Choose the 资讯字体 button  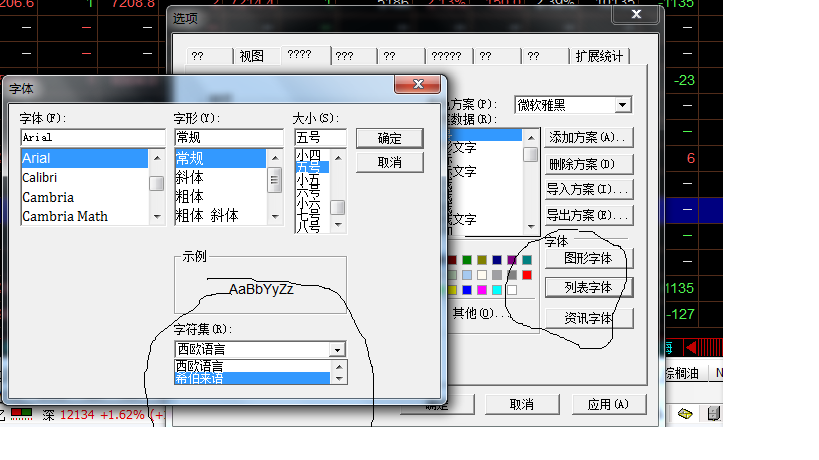point(589,318)
